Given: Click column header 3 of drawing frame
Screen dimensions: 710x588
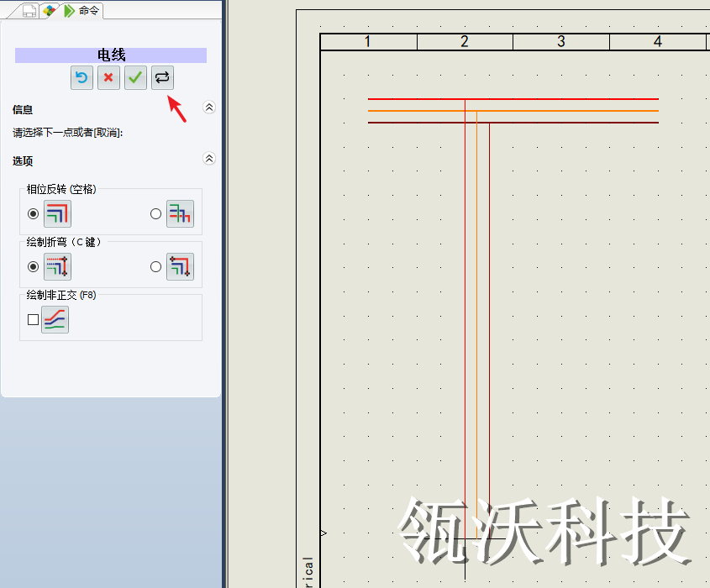Looking at the screenshot, I should (561, 42).
